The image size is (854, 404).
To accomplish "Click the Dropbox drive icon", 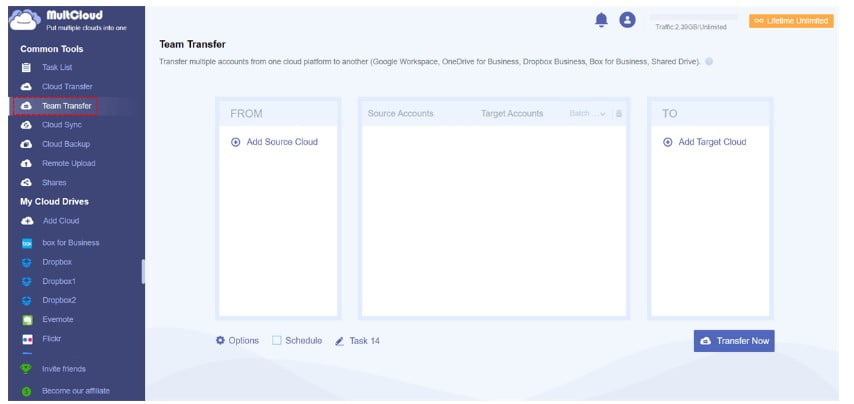I will coord(27,262).
